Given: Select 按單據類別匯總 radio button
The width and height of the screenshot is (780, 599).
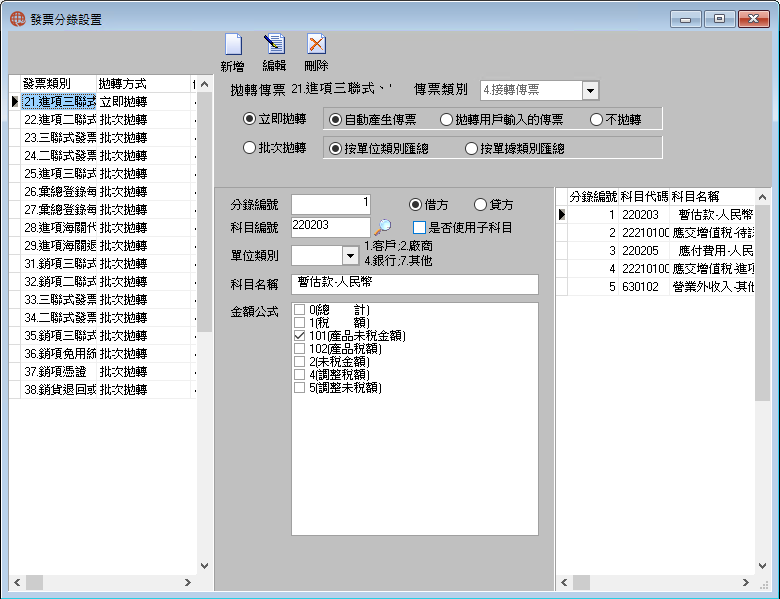Looking at the screenshot, I should pyautogui.click(x=471, y=148).
